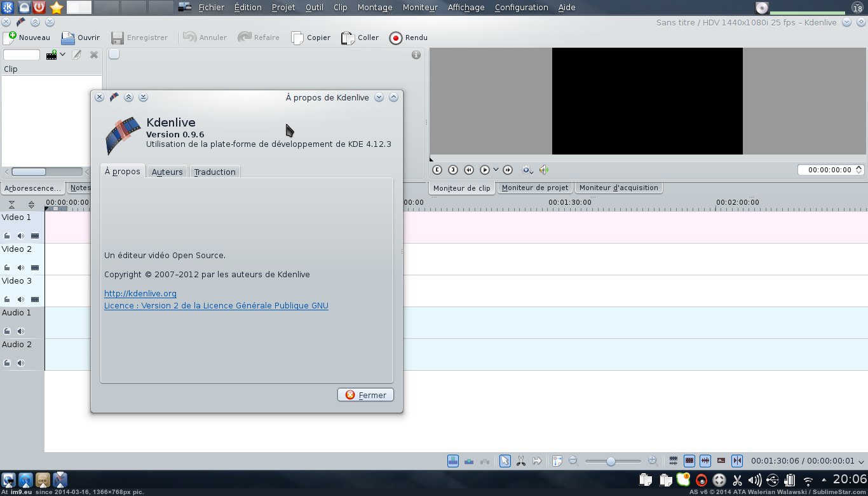Screen dimensions: 868x496
Task: Click the Fermer button
Action: click(x=365, y=395)
